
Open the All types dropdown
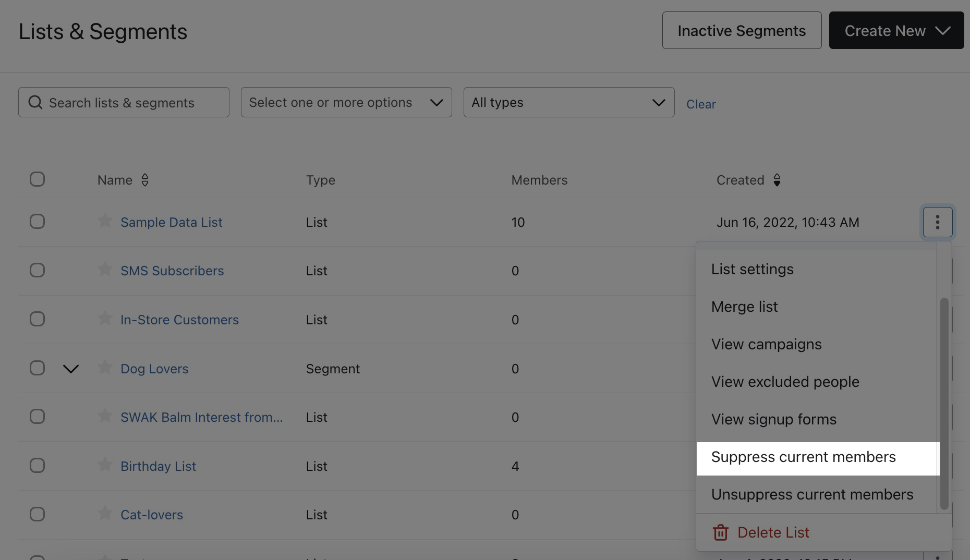pyautogui.click(x=568, y=102)
